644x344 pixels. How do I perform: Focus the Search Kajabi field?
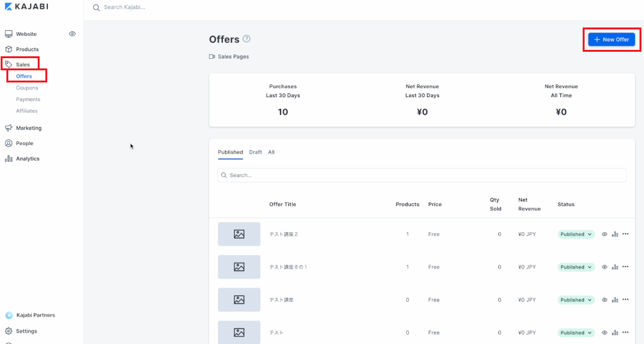(125, 7)
